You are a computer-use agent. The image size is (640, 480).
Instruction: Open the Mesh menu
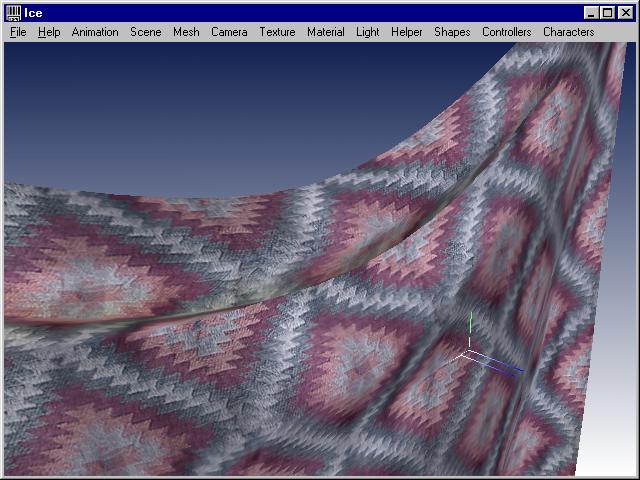(x=186, y=32)
